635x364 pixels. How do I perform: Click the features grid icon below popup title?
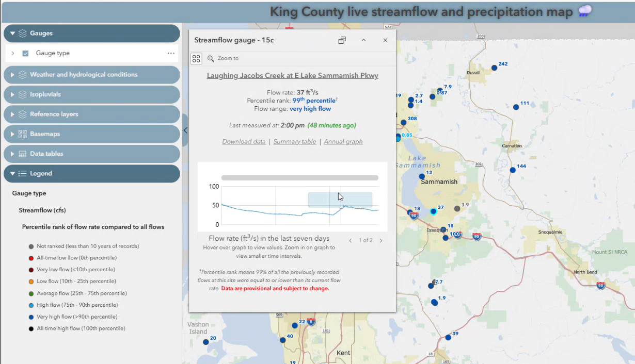[196, 58]
